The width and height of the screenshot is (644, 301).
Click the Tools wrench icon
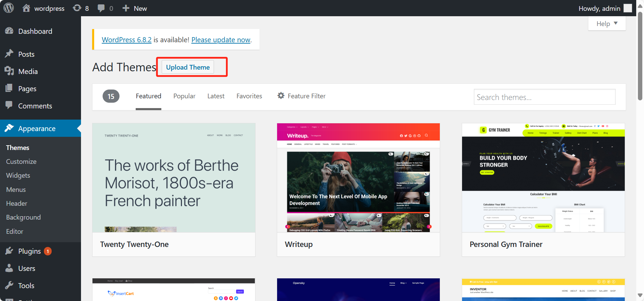9,285
